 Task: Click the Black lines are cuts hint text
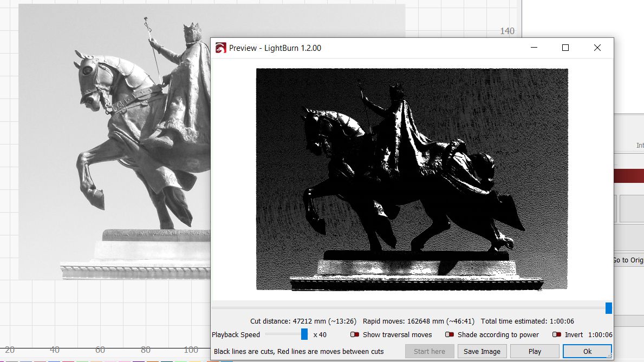[x=298, y=351]
